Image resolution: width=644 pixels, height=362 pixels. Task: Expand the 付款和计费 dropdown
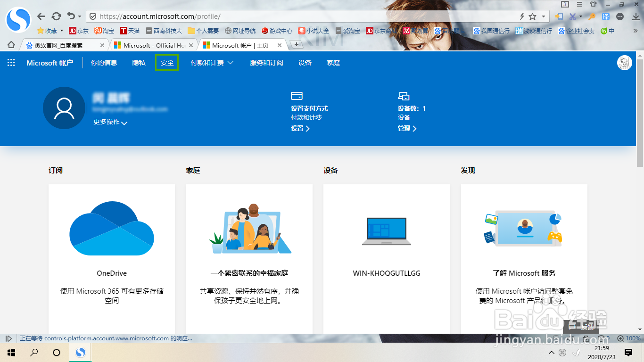(x=212, y=62)
